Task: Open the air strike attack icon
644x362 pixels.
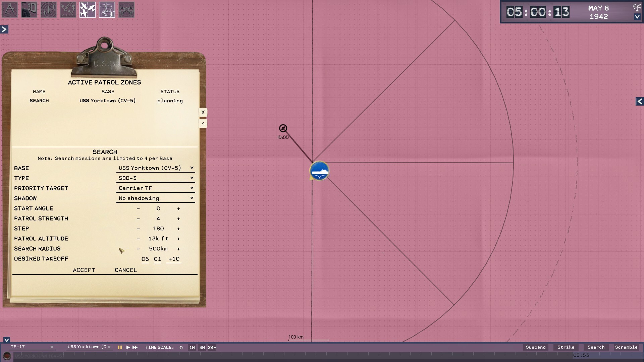Action: click(68, 10)
